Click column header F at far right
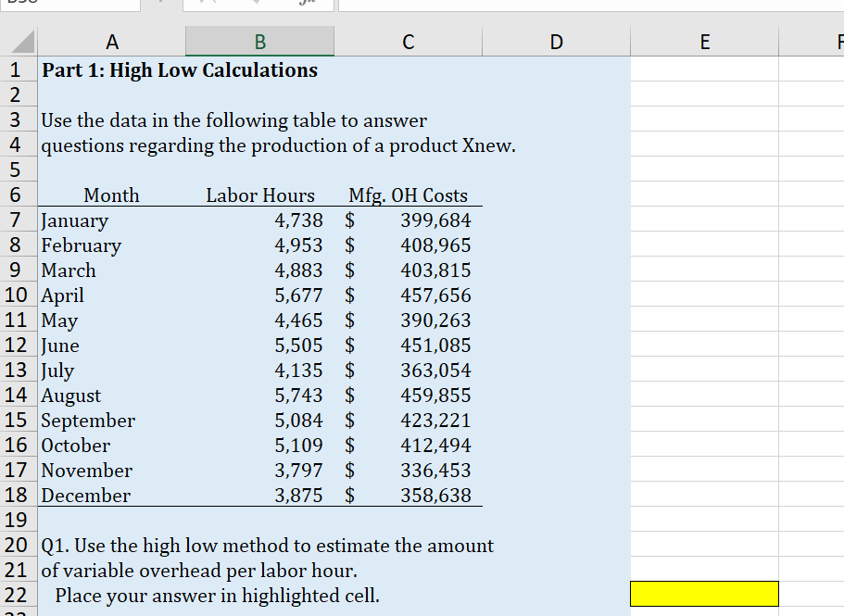This screenshot has width=844, height=616. click(x=837, y=41)
